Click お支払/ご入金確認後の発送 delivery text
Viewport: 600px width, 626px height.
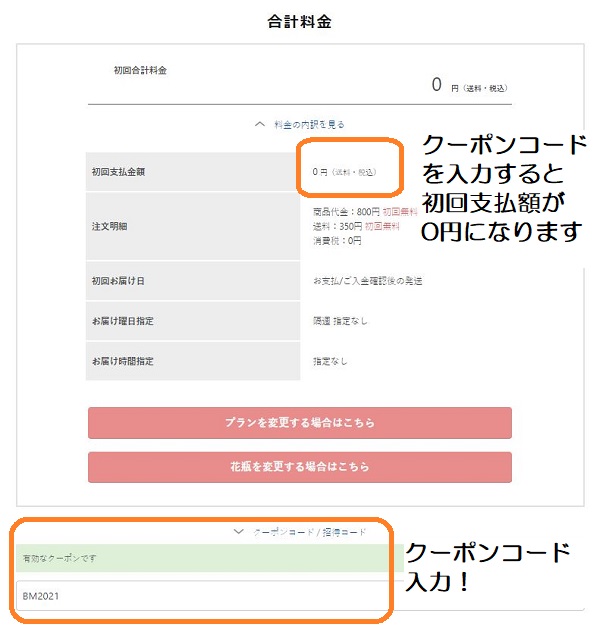coord(368,281)
